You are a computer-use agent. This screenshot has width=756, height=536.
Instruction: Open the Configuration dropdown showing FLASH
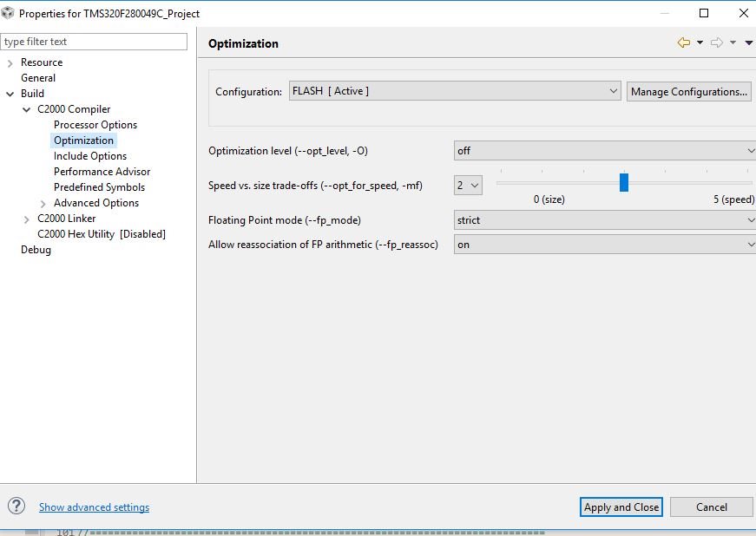455,91
